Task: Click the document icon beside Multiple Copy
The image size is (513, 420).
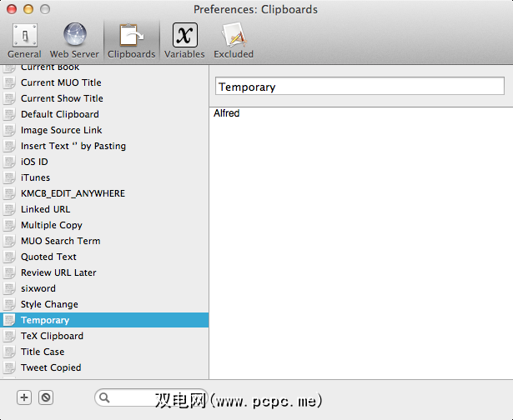Action: (9, 225)
